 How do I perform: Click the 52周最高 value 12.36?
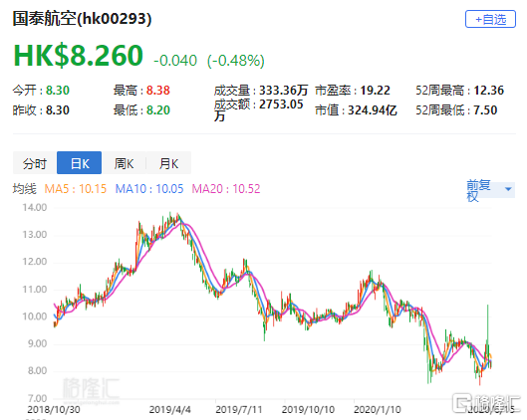[x=489, y=91]
